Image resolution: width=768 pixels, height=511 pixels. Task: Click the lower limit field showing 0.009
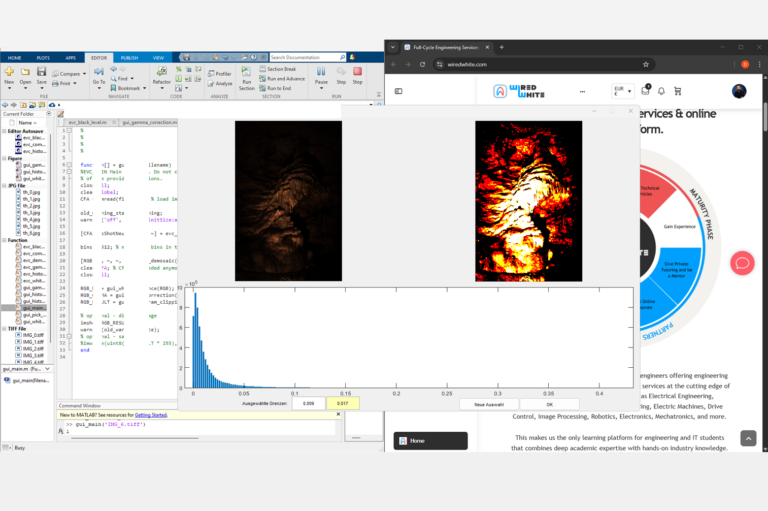pos(309,403)
